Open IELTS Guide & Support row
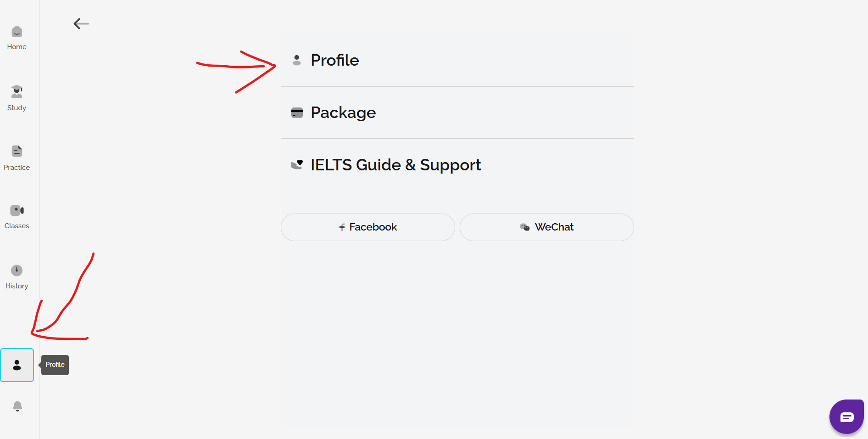Viewport: 868px width, 439px height. tap(457, 165)
